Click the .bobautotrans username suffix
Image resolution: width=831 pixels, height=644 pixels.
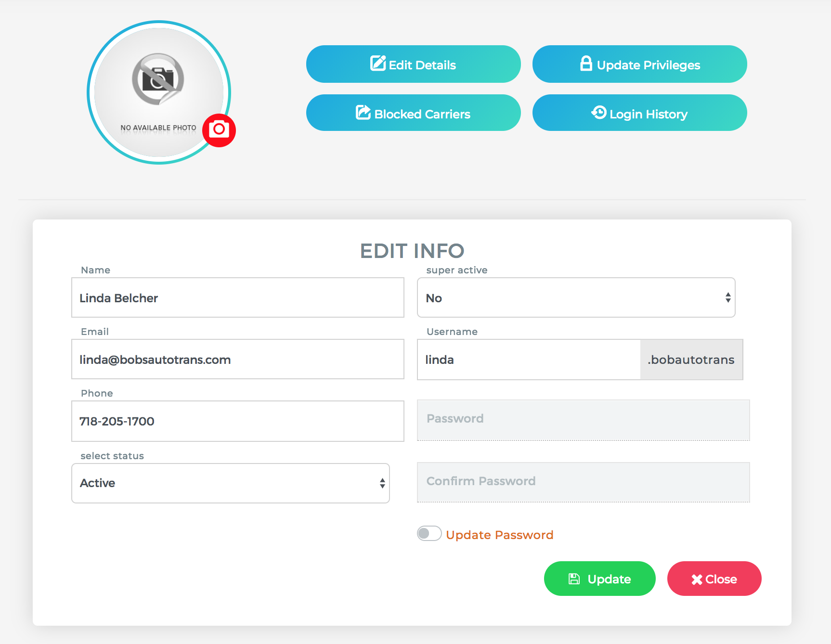[x=691, y=360]
